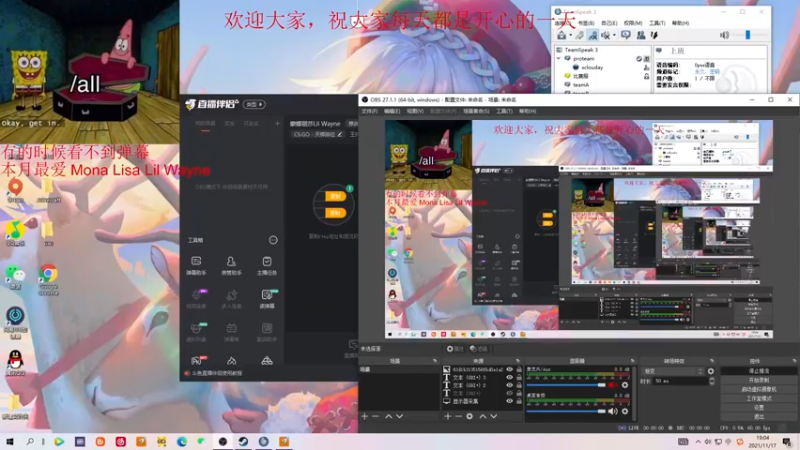Unmute the 麦克风/Aux channel with the red speaker
The width and height of the screenshot is (800, 450).
point(613,385)
